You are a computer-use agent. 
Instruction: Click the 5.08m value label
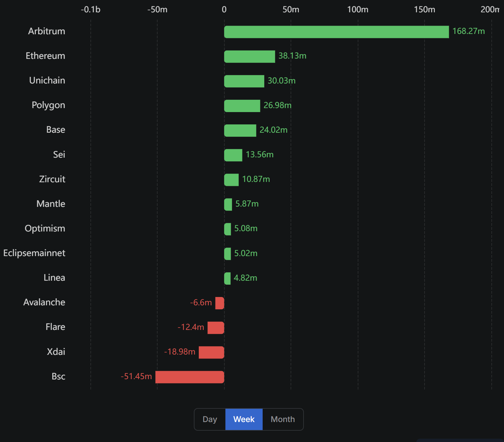coord(246,228)
